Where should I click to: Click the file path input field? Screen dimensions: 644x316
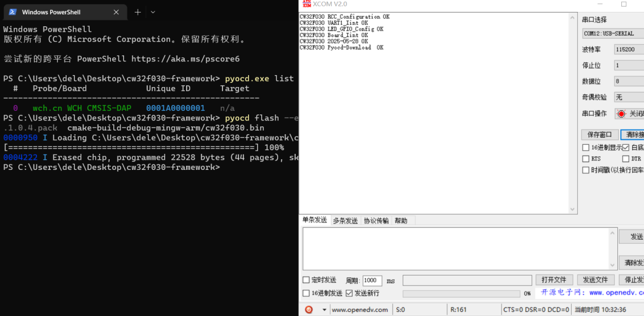pyautogui.click(x=467, y=280)
